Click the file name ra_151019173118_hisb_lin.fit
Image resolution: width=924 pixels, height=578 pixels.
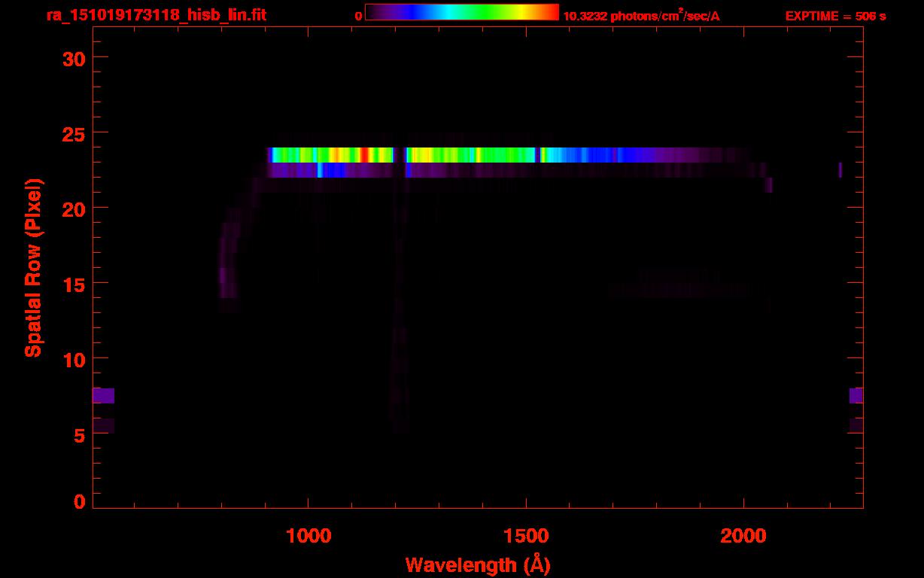[156, 14]
